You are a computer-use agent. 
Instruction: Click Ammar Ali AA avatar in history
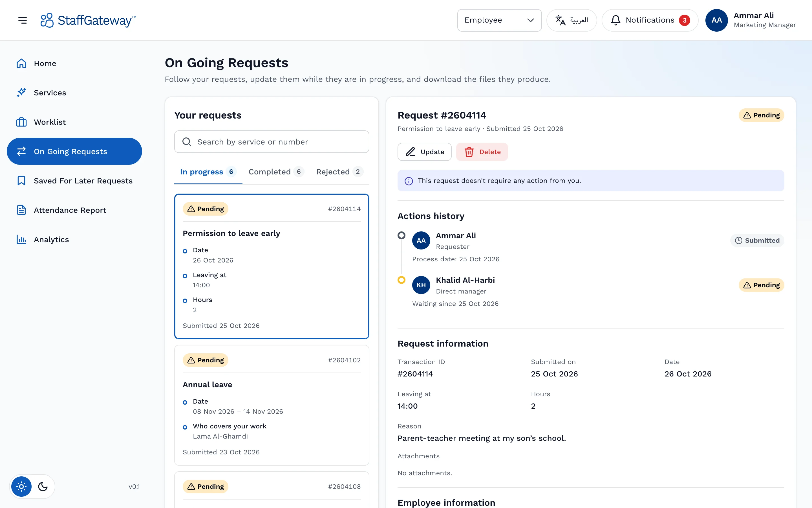click(421, 240)
